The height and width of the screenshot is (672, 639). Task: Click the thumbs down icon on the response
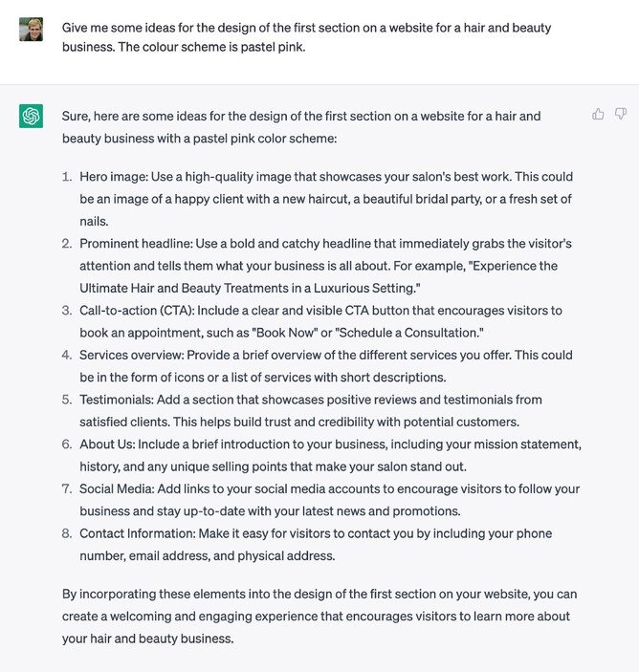621,115
